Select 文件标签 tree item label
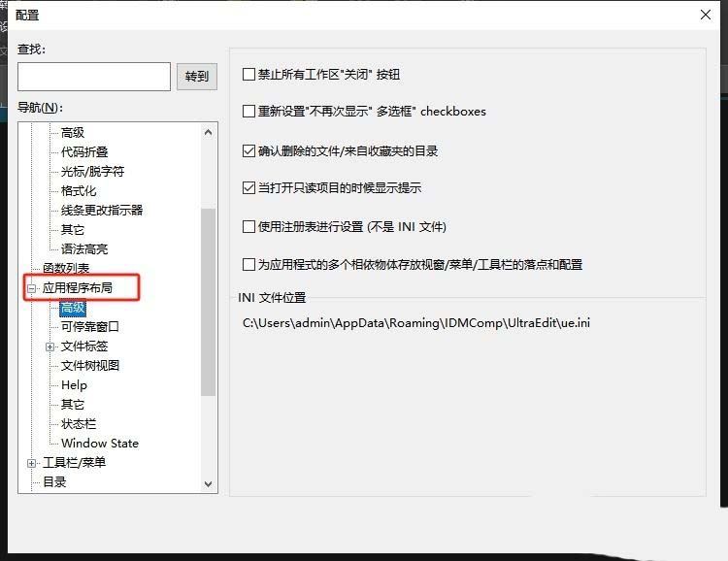Viewport: 728px width, 561px height. 84,346
